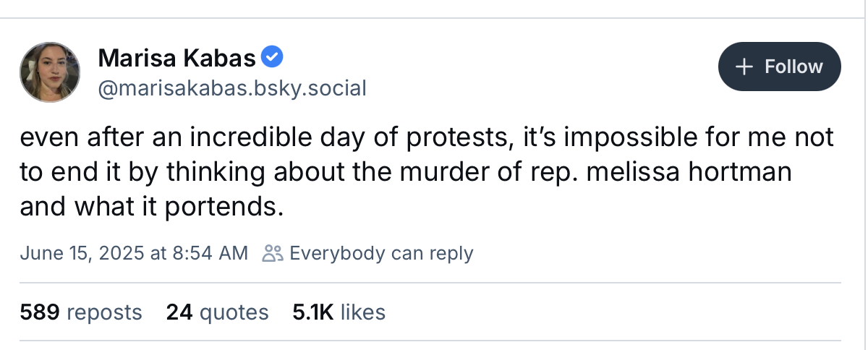This screenshot has width=868, height=350.
Task: Visit the @marisakabas.bsky.social handle link
Action: (x=231, y=89)
